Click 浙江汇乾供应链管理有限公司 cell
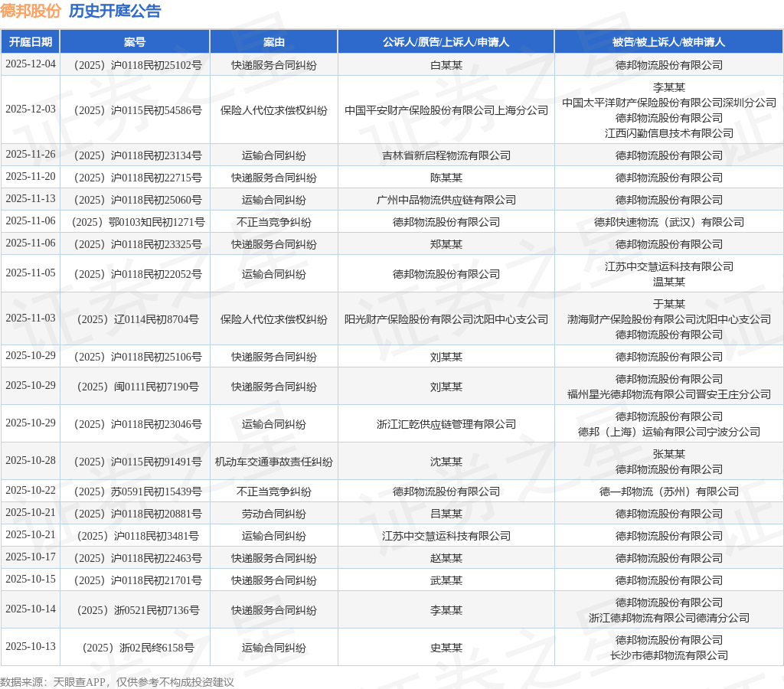The image size is (784, 689). point(446,424)
